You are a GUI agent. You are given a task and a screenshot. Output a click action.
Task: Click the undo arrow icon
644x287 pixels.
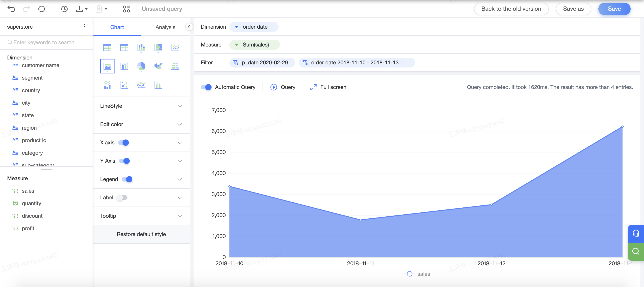[x=11, y=9]
